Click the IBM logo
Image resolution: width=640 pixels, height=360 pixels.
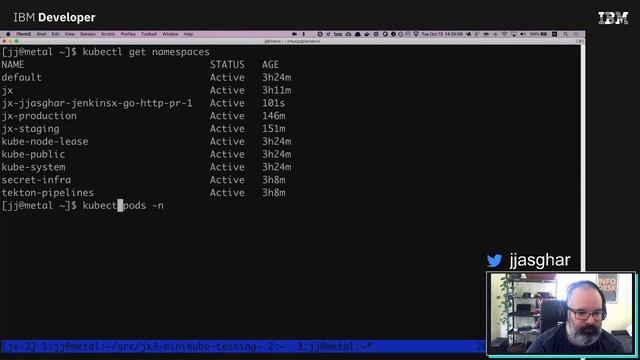pyautogui.click(x=613, y=18)
